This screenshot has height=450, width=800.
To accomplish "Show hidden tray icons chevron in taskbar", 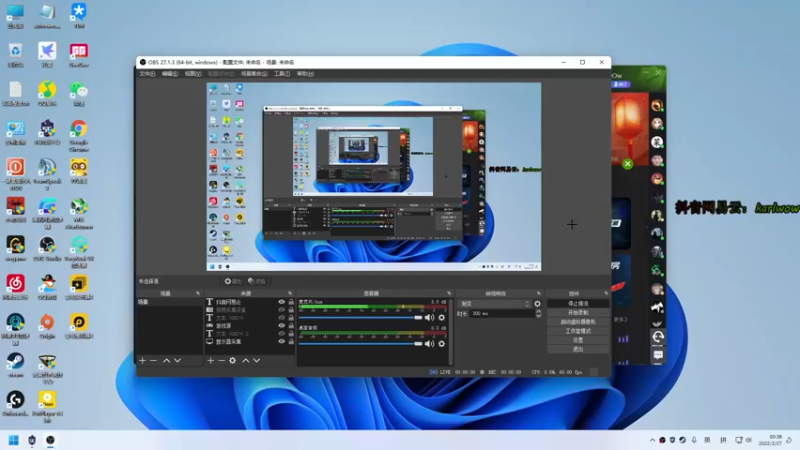I will click(x=652, y=440).
